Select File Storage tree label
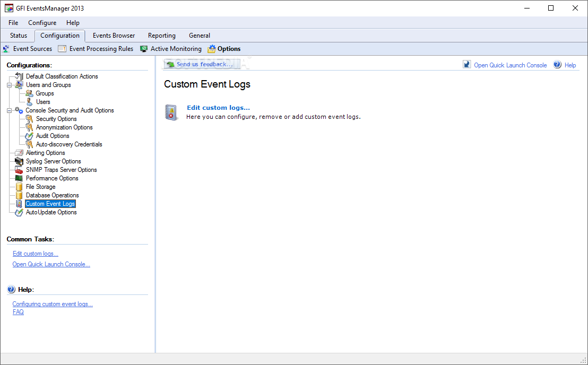This screenshot has width=588, height=365. 40,187
